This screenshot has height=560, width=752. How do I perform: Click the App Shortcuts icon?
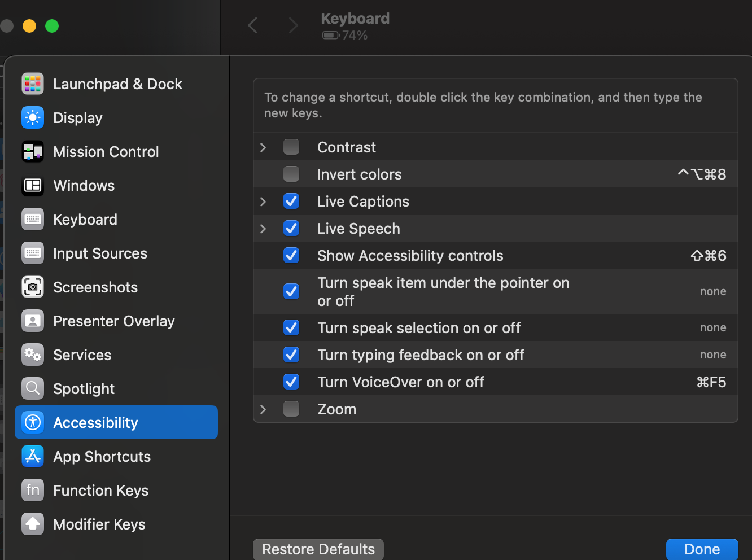pyautogui.click(x=33, y=457)
